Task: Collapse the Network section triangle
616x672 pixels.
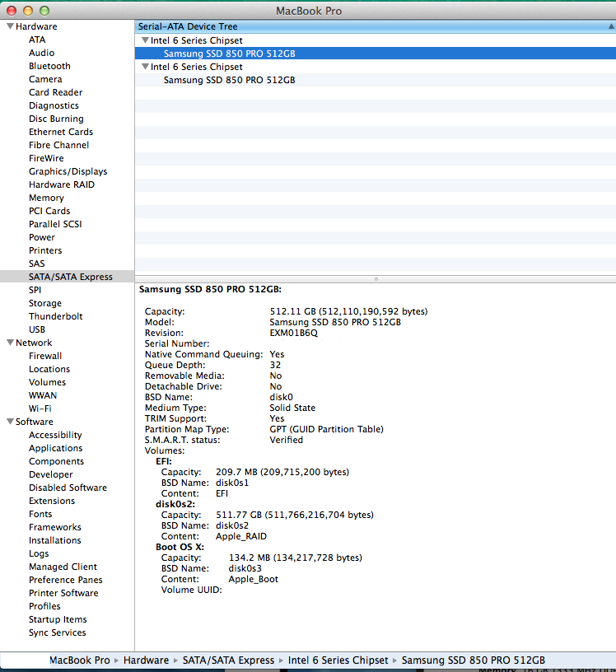Action: tap(10, 343)
